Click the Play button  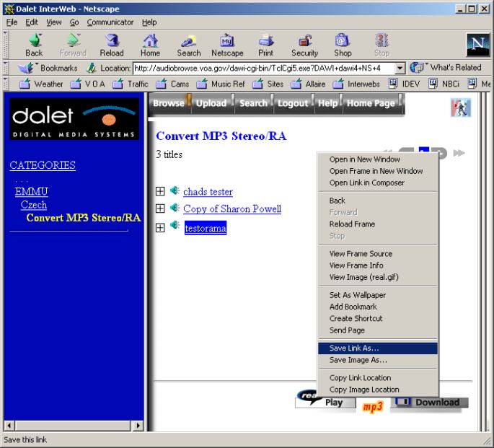pos(326,402)
